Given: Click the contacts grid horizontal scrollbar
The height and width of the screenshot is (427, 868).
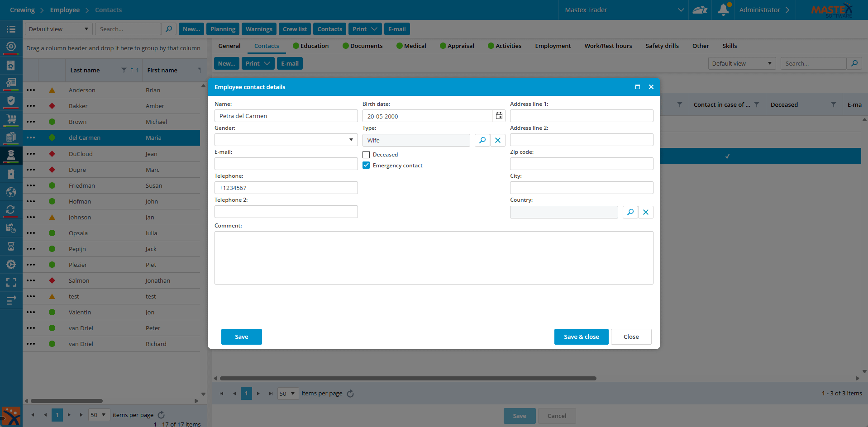Looking at the screenshot, I should (407, 378).
